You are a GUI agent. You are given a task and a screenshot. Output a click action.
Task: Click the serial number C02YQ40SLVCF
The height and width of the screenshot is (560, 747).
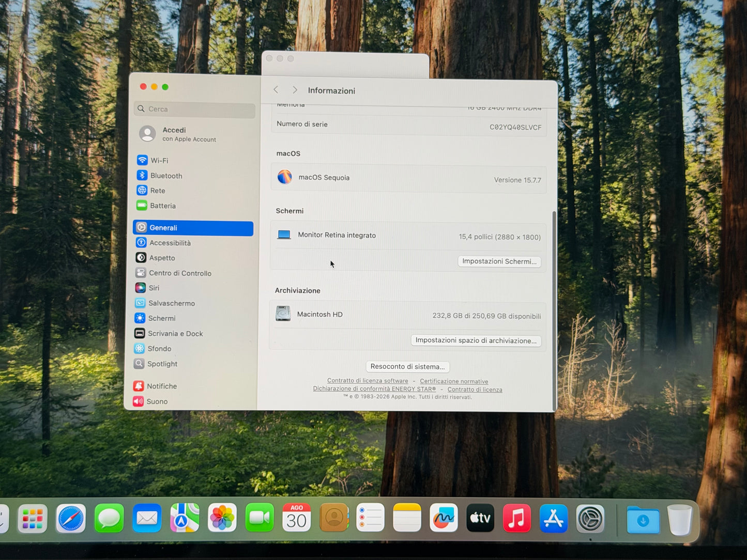(x=515, y=127)
